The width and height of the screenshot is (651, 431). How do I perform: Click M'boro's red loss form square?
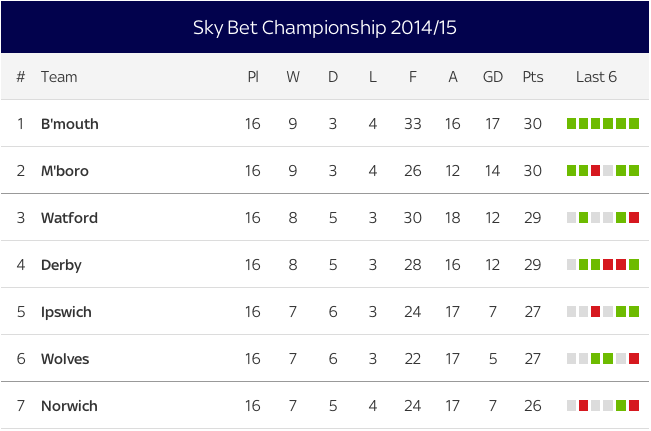(x=596, y=171)
